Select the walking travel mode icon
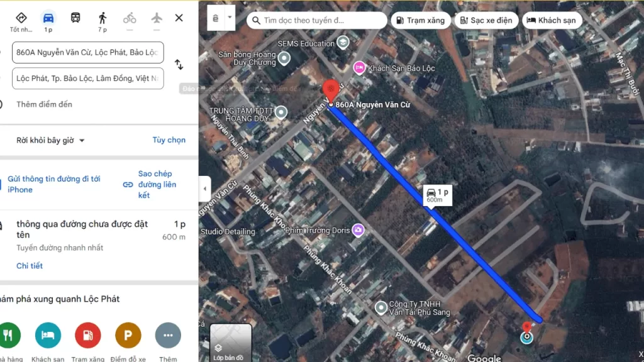The height and width of the screenshot is (362, 644). [103, 18]
